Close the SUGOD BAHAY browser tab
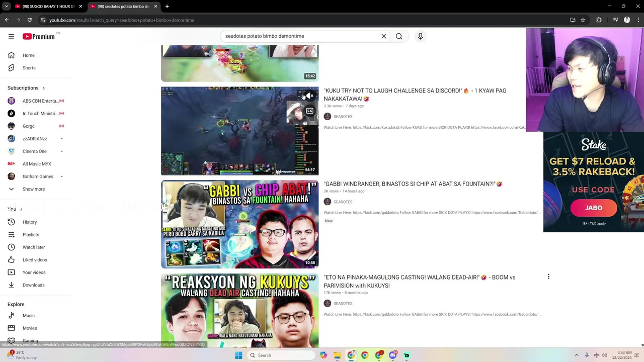The width and height of the screenshot is (644, 362). (80, 7)
